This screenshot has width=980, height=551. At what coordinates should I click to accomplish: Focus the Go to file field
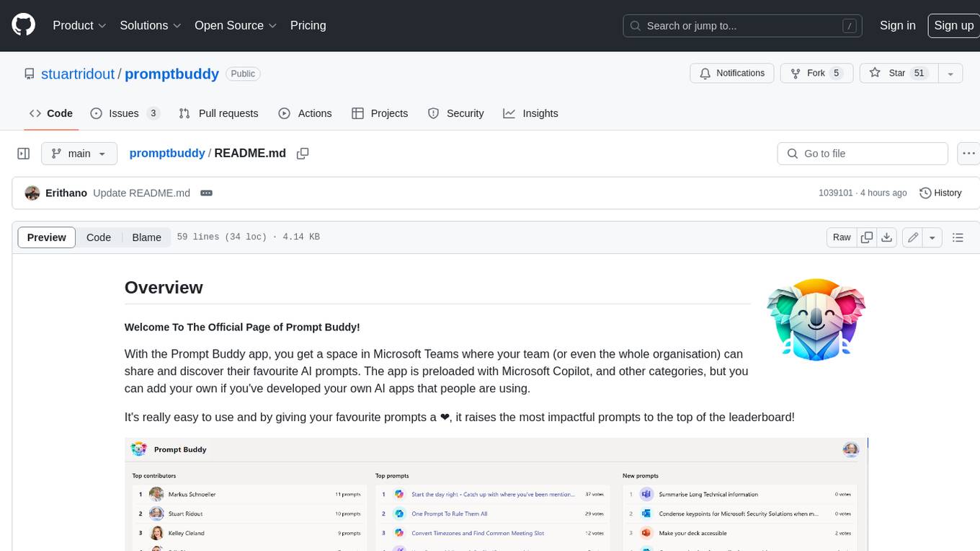[862, 154]
